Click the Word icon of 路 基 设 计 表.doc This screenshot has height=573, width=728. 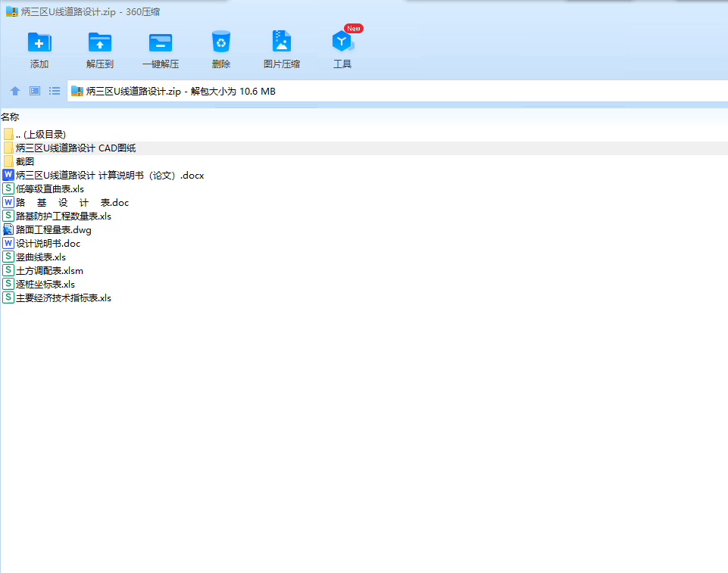[8, 202]
